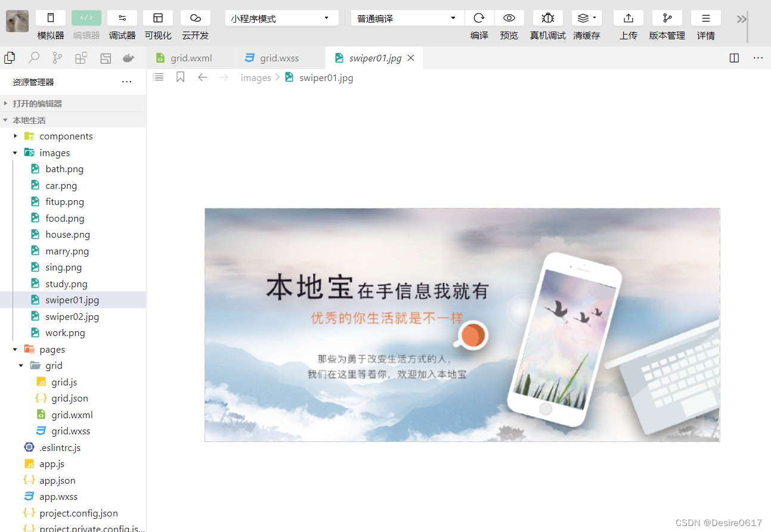
Task: Switch to the grid.wxml tab
Action: 191,58
